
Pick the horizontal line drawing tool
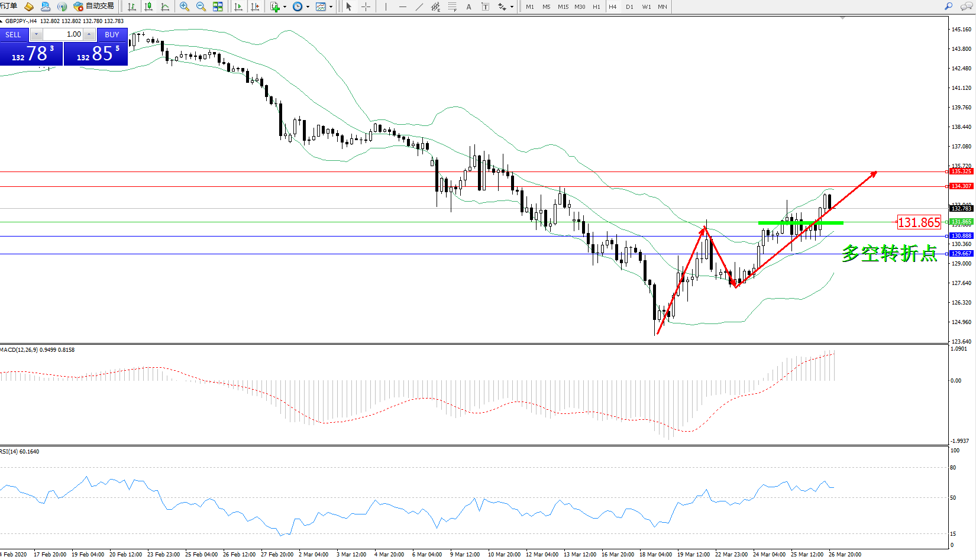click(403, 7)
